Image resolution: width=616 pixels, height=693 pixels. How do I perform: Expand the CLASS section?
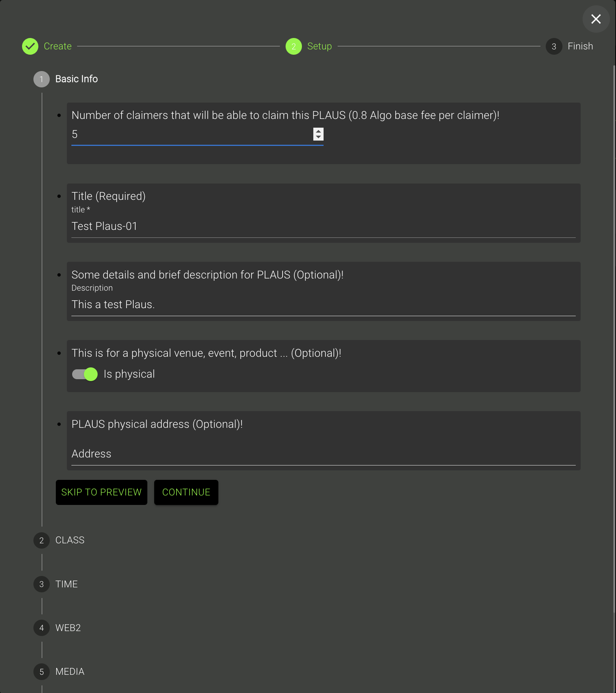point(70,540)
